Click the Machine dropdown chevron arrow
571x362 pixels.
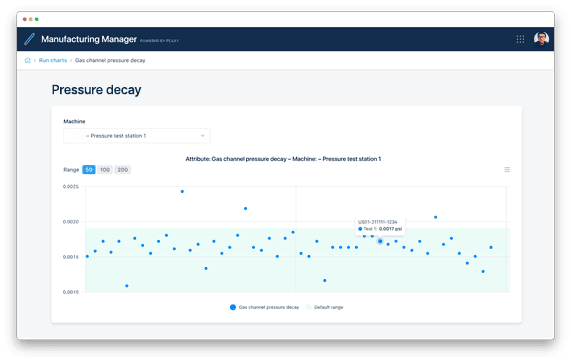pos(202,136)
